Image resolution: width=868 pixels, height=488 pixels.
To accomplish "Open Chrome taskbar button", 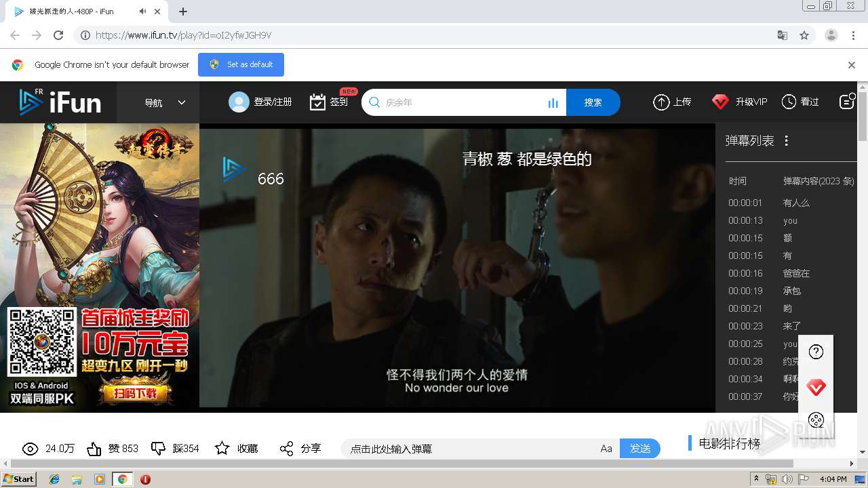I will tap(122, 479).
